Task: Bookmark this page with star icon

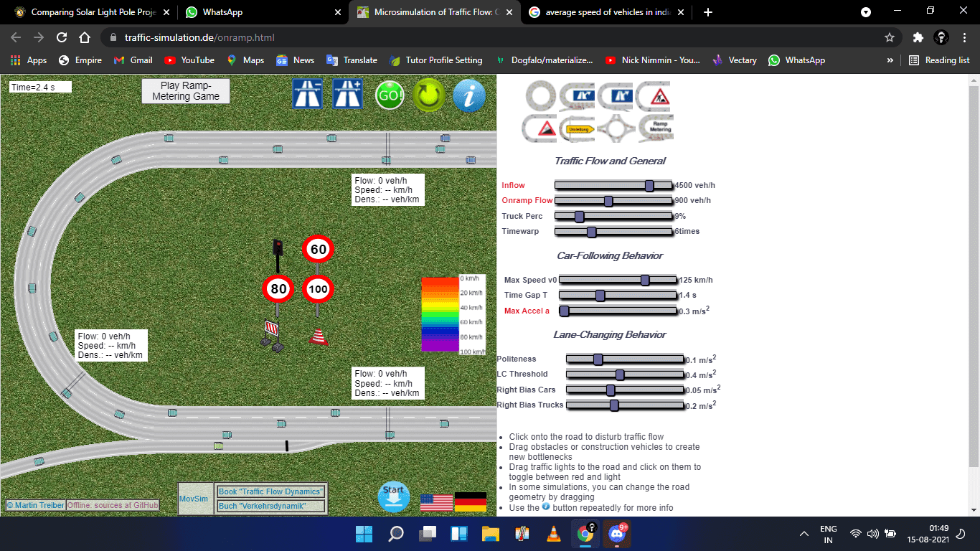Action: (x=890, y=37)
